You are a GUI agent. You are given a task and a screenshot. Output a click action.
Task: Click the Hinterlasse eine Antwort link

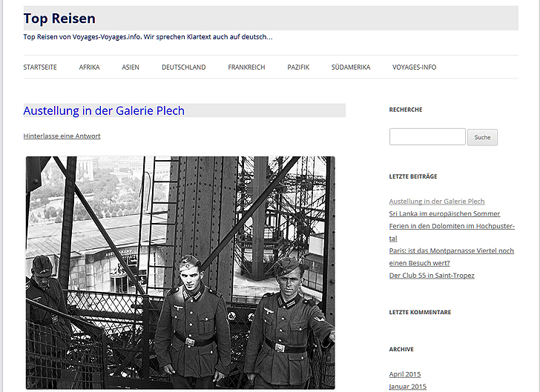pos(62,136)
